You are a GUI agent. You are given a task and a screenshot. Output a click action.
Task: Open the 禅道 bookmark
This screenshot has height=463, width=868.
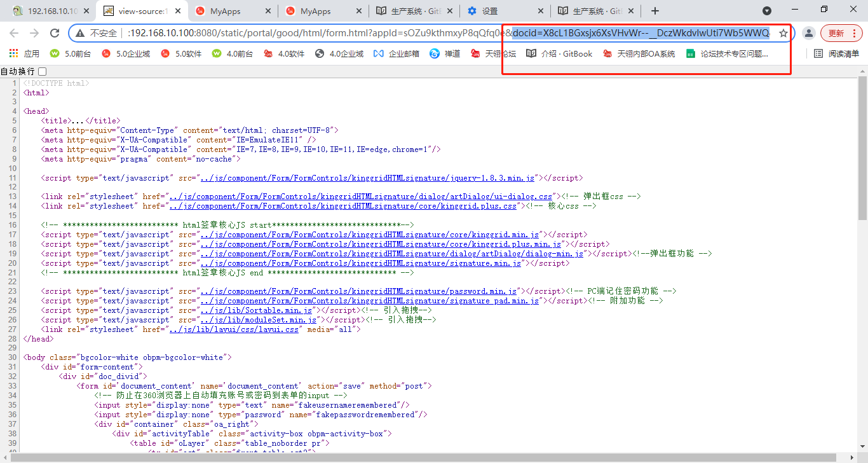coord(445,54)
